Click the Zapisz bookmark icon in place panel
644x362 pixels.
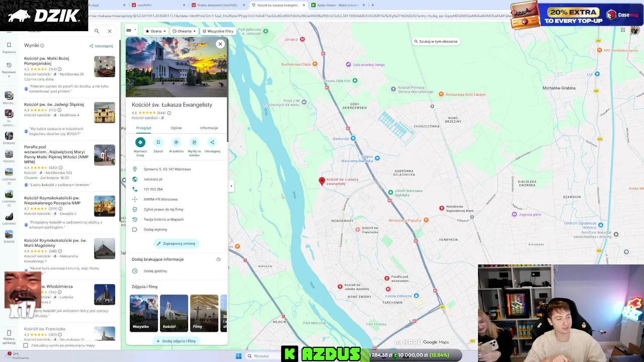158,142
